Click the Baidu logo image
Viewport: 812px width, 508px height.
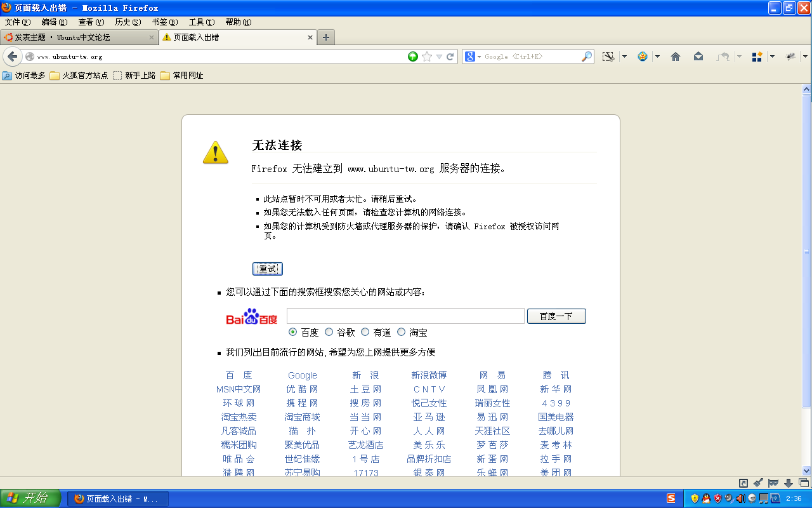[252, 317]
